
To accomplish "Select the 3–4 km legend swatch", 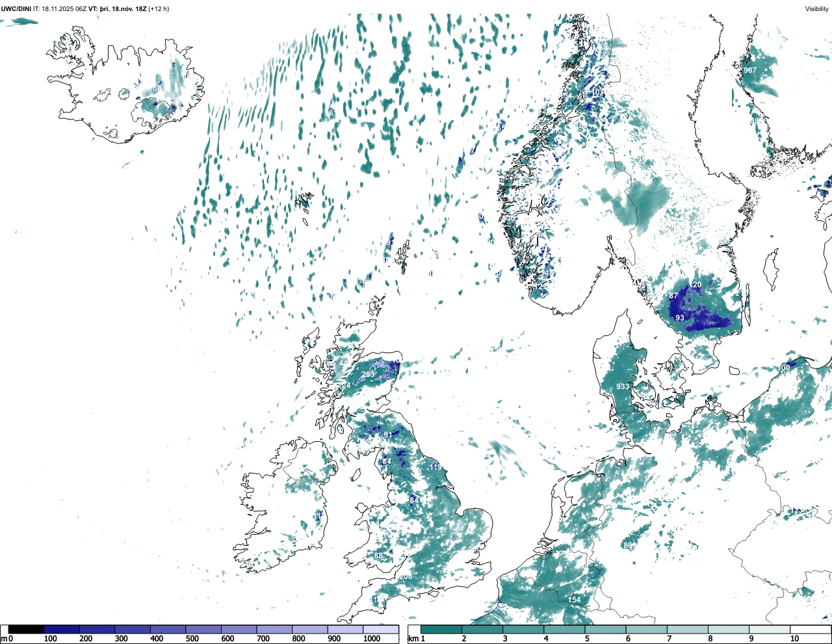I will click(x=523, y=629).
